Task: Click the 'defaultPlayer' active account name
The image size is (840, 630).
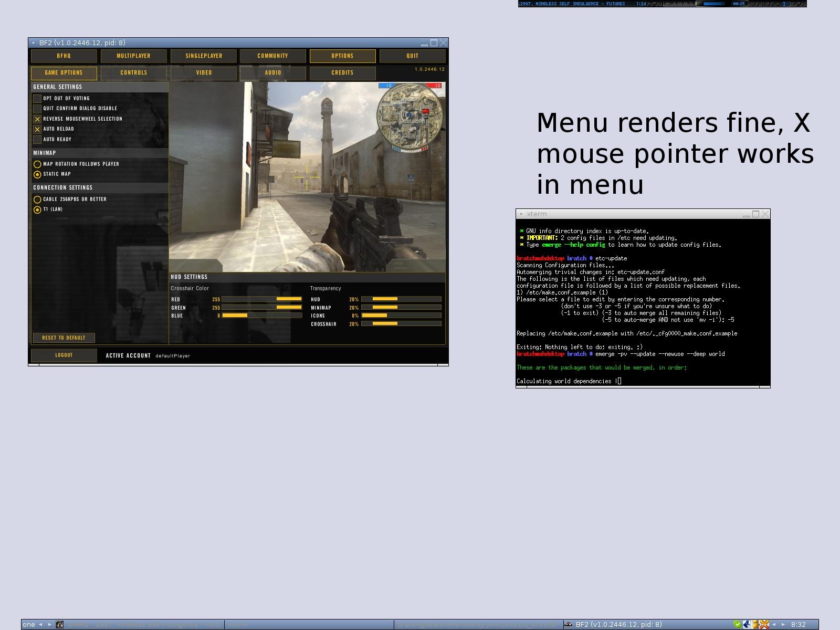Action: tap(173, 356)
